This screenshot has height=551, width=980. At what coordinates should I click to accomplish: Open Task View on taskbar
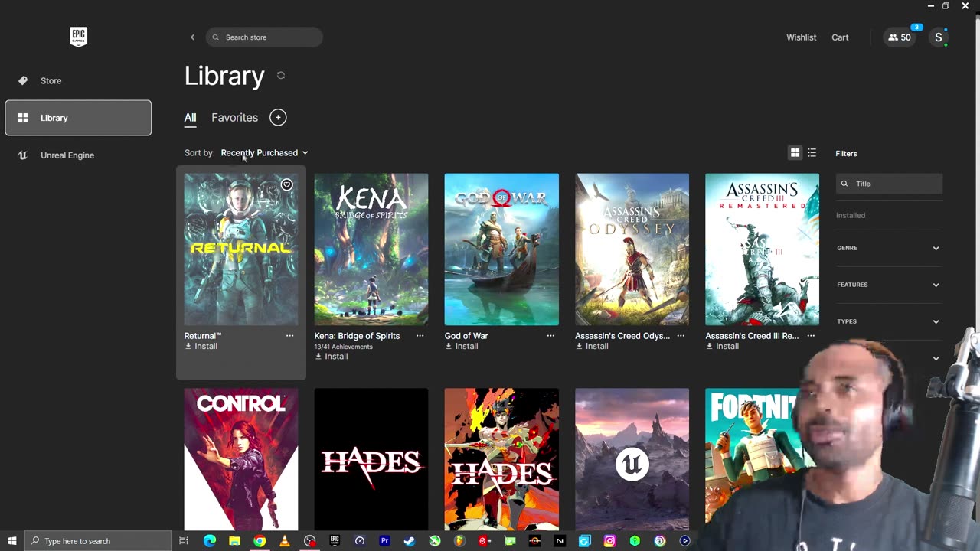click(184, 541)
